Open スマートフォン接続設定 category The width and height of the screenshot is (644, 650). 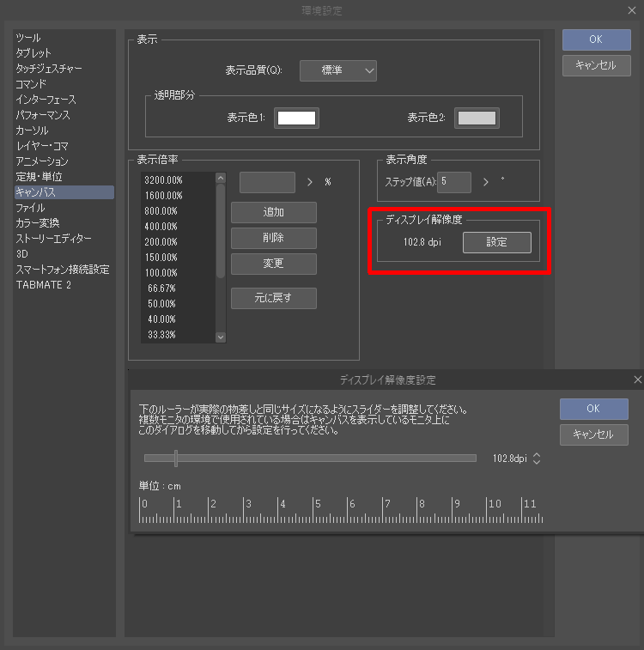pyautogui.click(x=63, y=270)
